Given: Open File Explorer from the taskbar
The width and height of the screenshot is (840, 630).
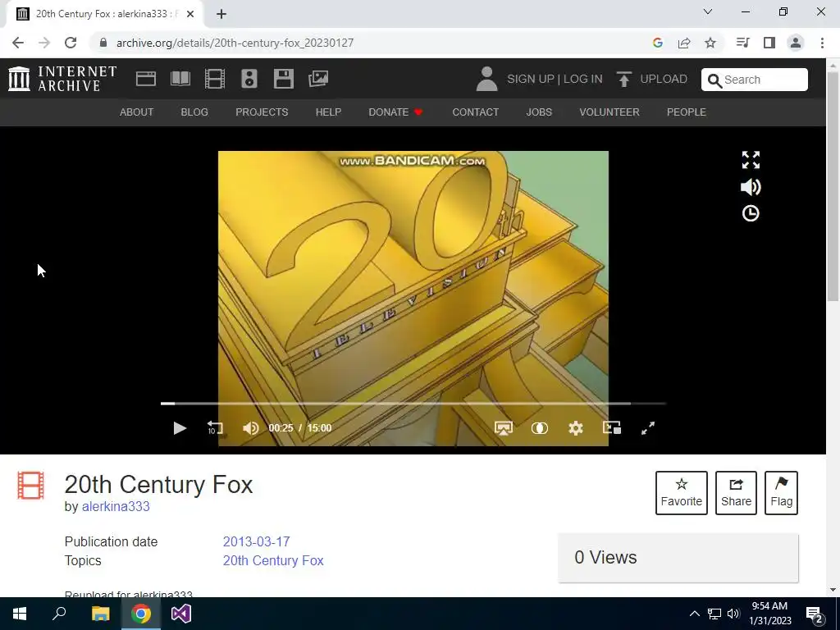Looking at the screenshot, I should tap(100, 614).
